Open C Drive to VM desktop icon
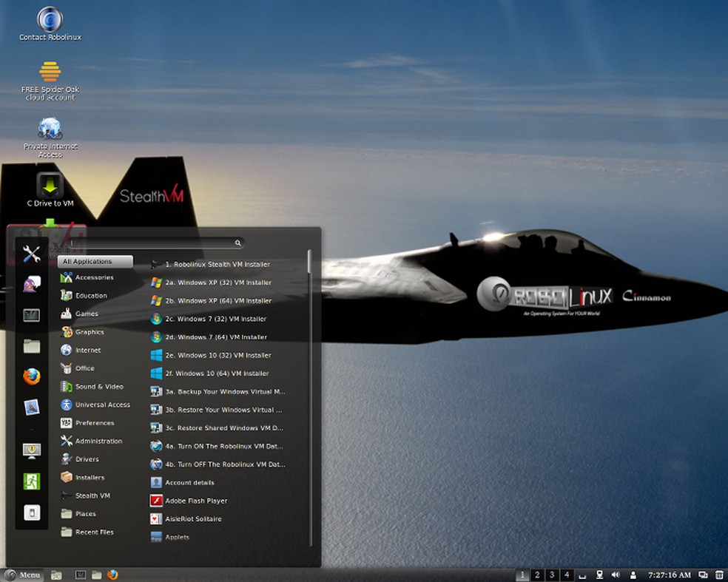 [x=50, y=190]
